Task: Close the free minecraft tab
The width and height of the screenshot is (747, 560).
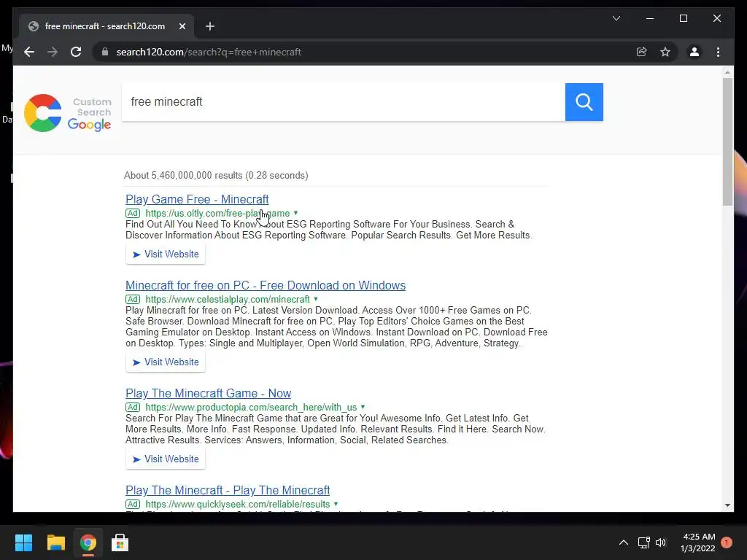Action: (x=182, y=26)
